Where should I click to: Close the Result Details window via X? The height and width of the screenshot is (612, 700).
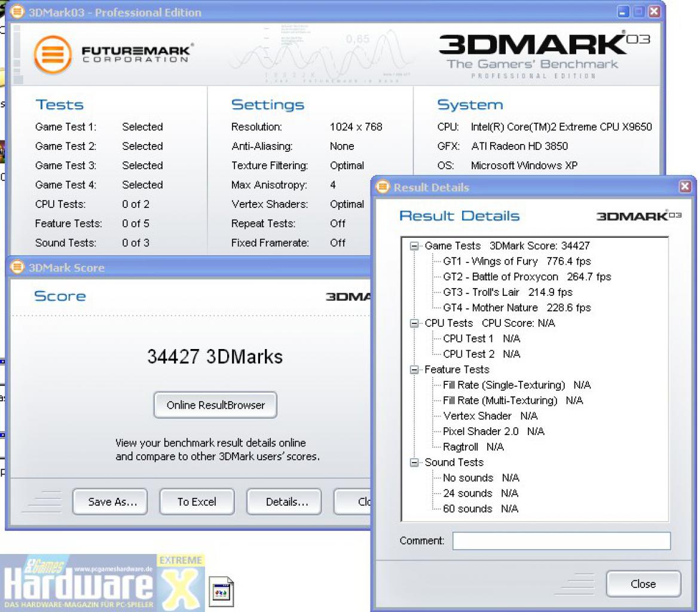tap(685, 186)
